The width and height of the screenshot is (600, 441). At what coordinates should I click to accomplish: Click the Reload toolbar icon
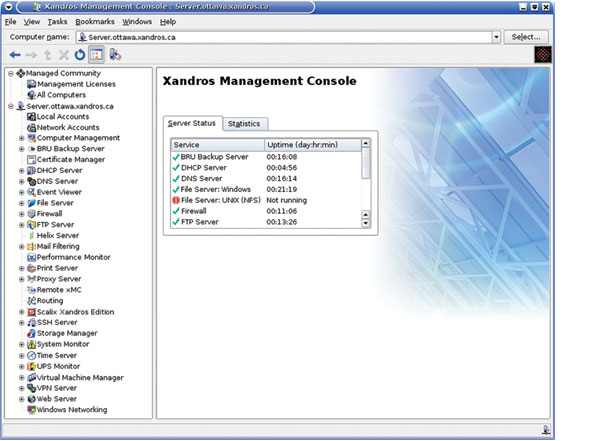pyautogui.click(x=80, y=55)
